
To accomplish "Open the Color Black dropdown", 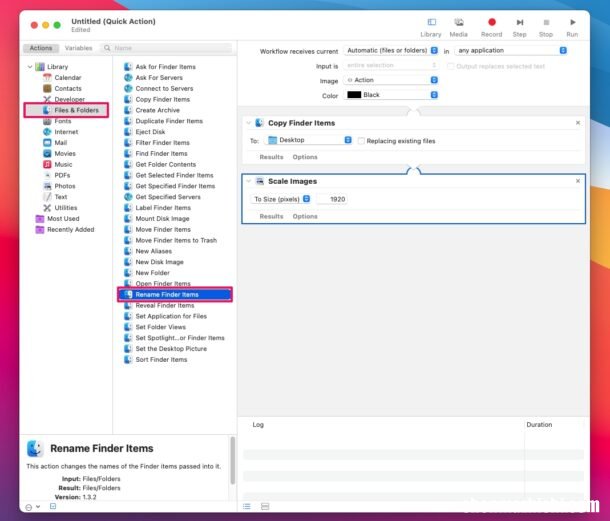I will coord(391,95).
